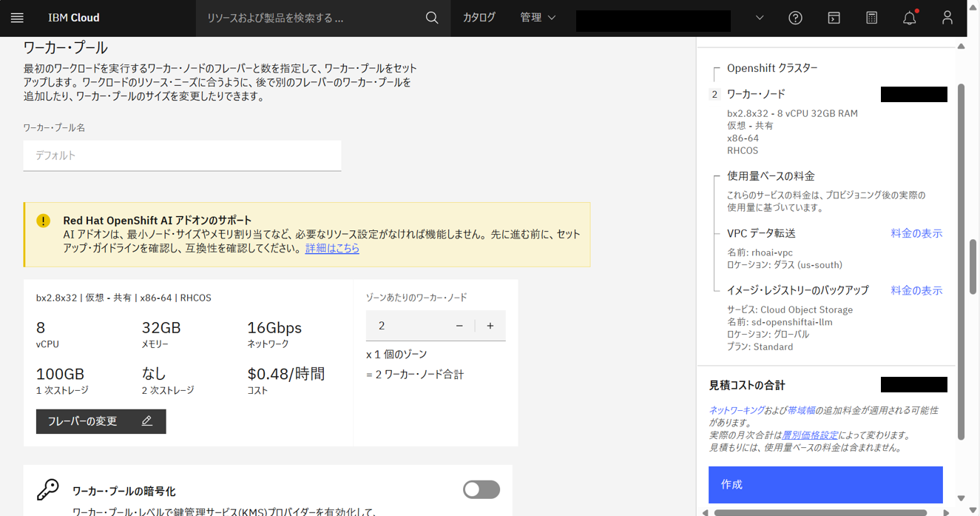980x516 pixels.
Task: Click 料金の表示 for VPC データ転送
Action: click(x=916, y=233)
